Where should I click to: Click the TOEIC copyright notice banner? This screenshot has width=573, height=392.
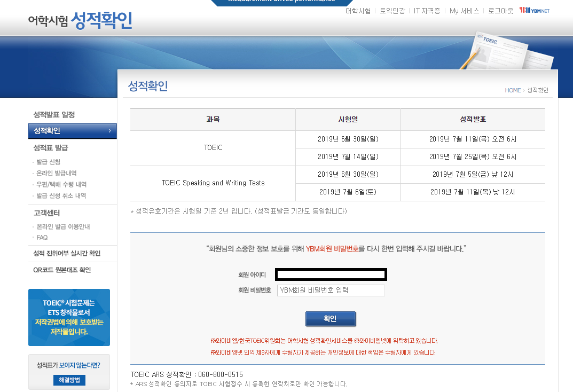click(69, 317)
